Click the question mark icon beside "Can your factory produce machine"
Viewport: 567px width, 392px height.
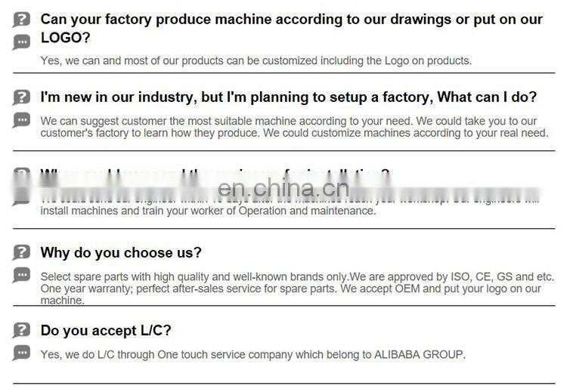pos(22,20)
